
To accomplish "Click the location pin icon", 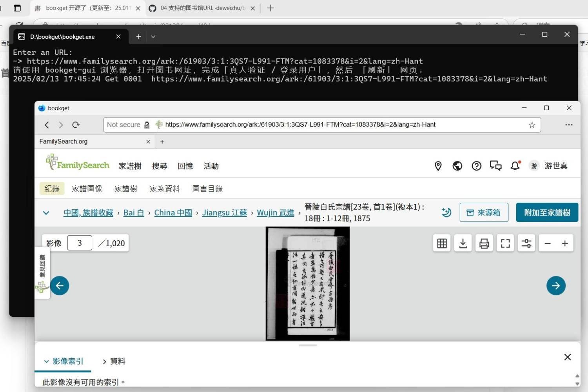I will pyautogui.click(x=438, y=166).
